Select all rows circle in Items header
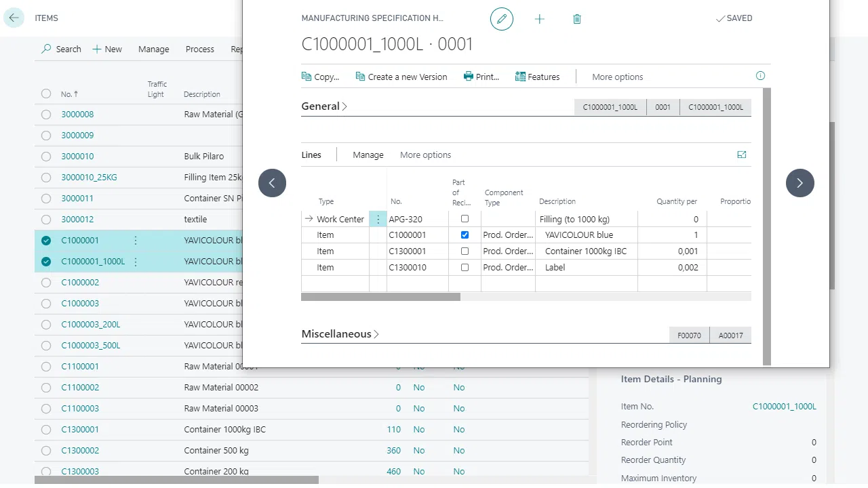 46,94
